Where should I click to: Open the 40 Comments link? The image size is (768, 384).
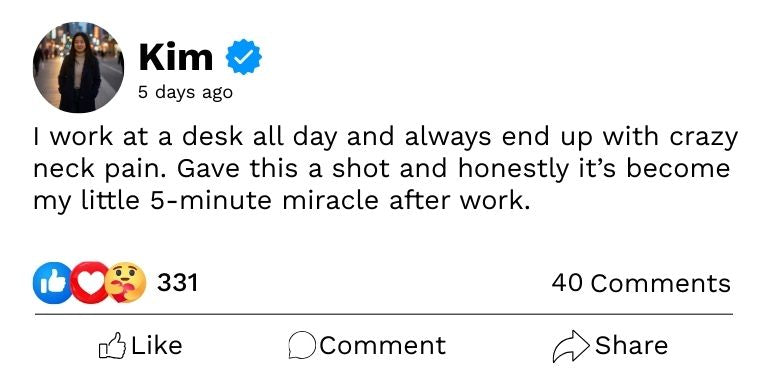tap(641, 283)
